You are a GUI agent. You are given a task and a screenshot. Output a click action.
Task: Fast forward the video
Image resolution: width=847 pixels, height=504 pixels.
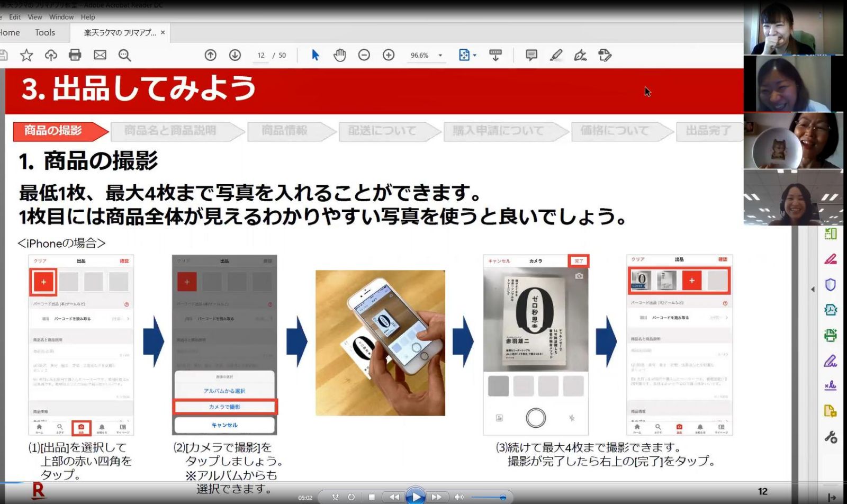437,497
